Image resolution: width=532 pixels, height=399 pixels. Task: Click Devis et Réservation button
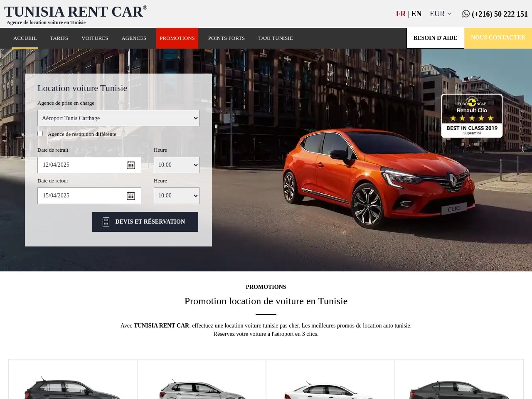145,222
